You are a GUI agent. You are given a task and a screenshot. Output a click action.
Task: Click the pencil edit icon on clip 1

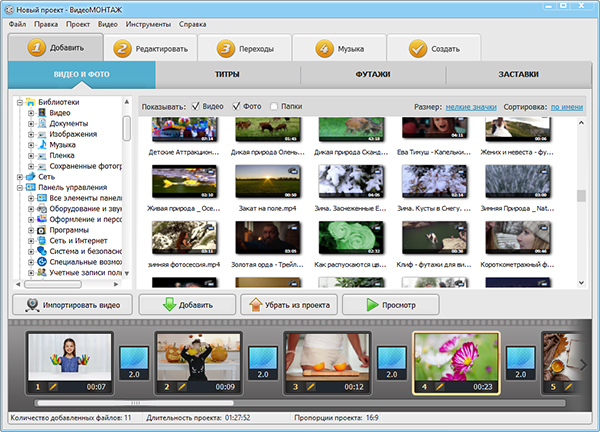pyautogui.click(x=52, y=386)
